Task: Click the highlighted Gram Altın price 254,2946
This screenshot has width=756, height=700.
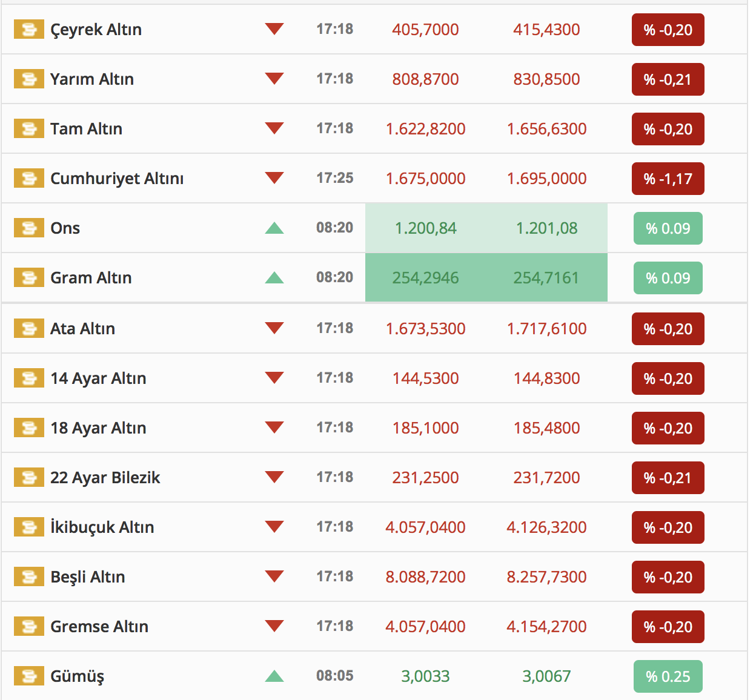Action: [425, 278]
